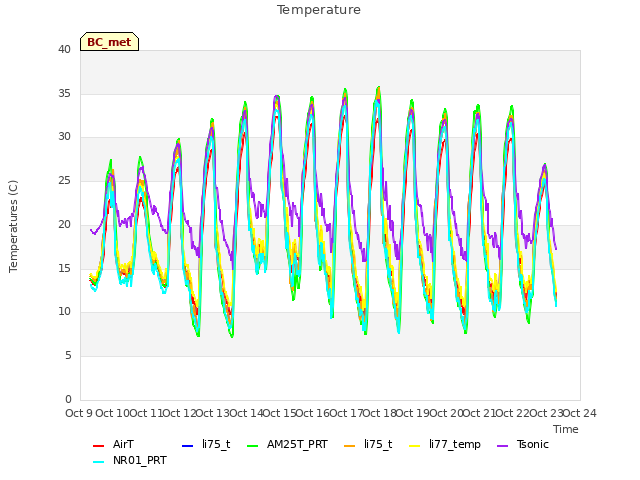
Task: Select the li75_t label beside the orange swatch
Action: pos(378,444)
